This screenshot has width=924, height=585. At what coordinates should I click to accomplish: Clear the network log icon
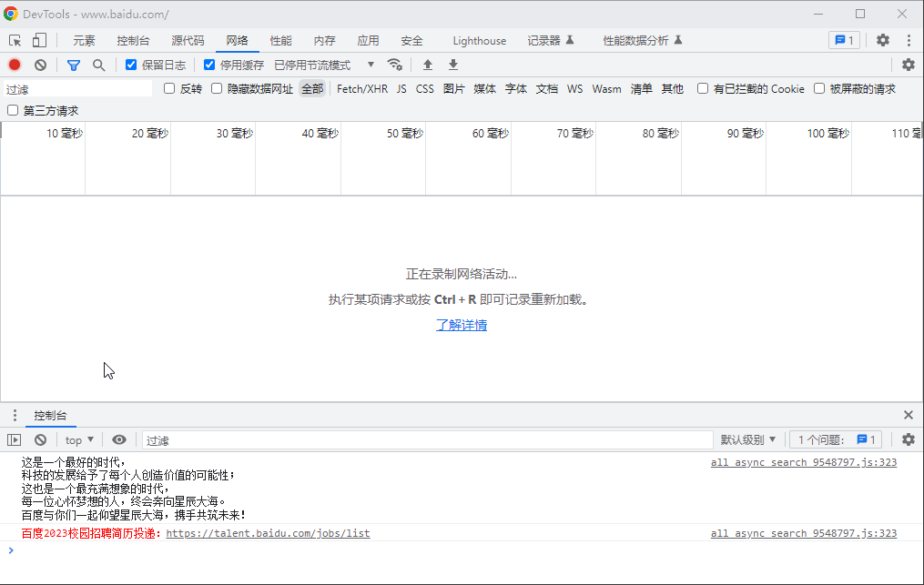click(x=40, y=65)
